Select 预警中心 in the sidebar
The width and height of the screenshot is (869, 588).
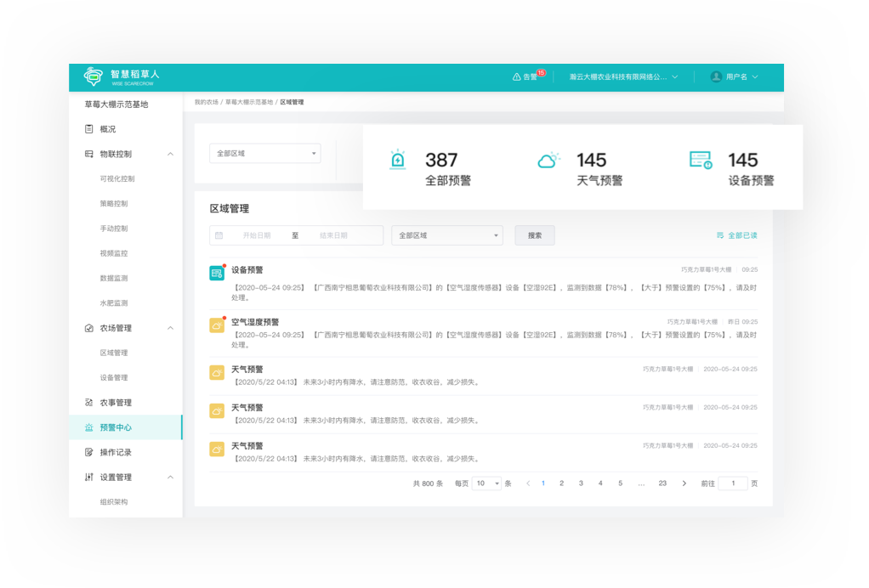pyautogui.click(x=116, y=427)
